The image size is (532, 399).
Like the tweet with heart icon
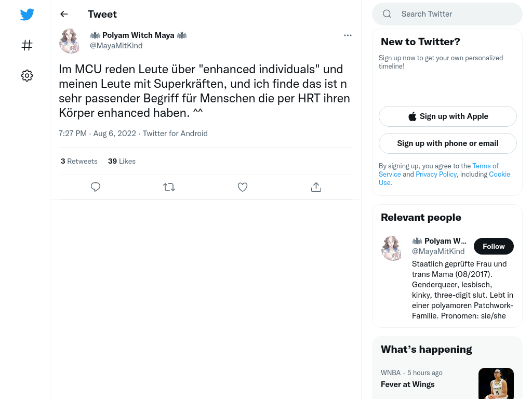(x=243, y=187)
